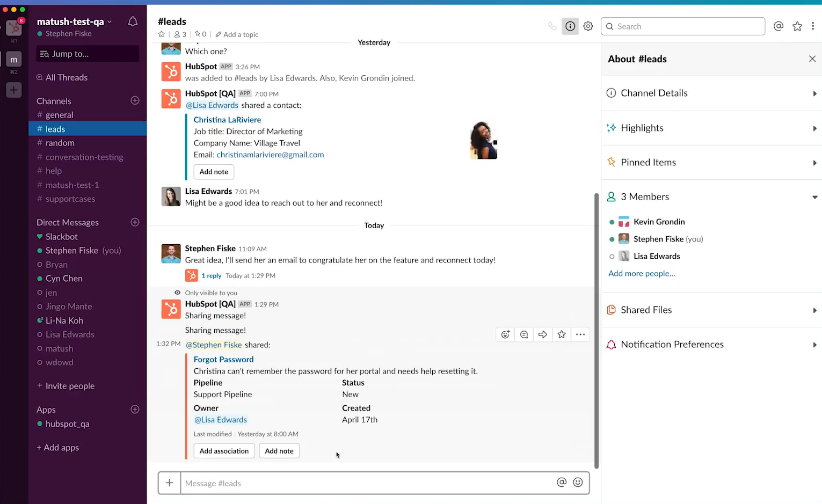This screenshot has height=504, width=822.
Task: Open channel settings gear icon
Action: [588, 26]
